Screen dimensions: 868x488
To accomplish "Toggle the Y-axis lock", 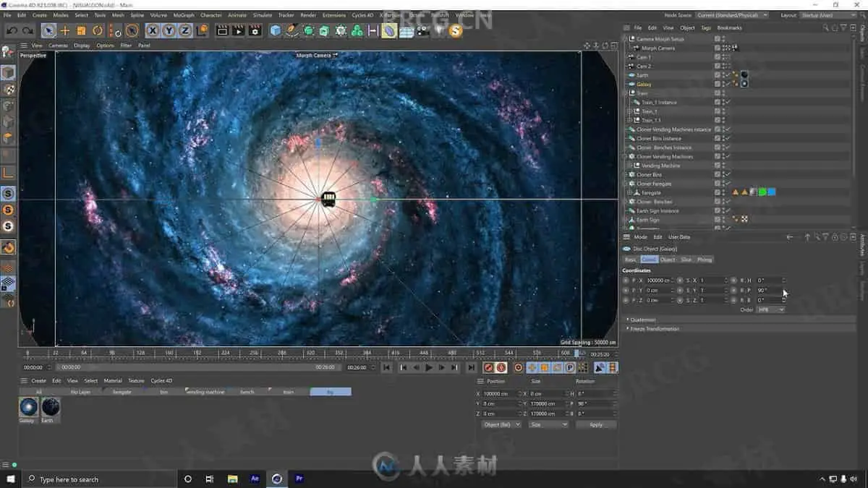I will pyautogui.click(x=169, y=30).
